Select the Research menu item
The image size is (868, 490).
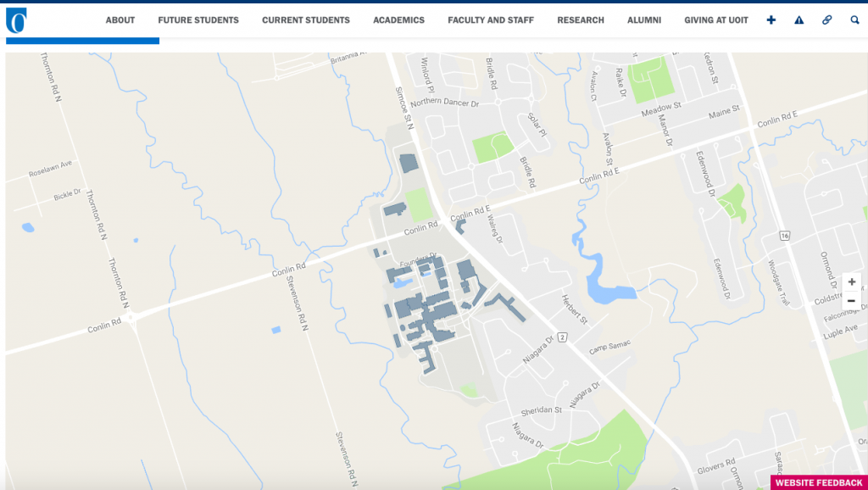[581, 20]
